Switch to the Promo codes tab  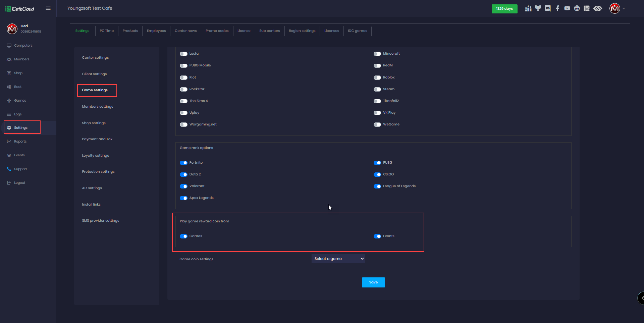click(217, 31)
